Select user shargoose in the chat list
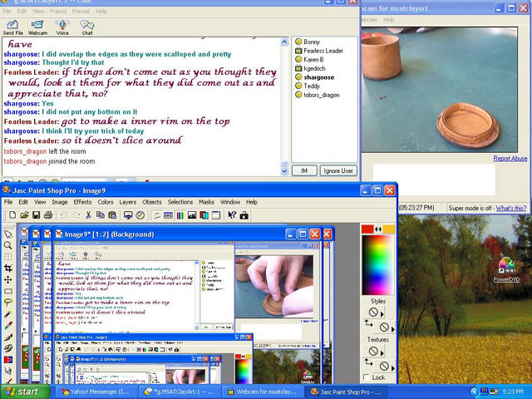The height and width of the screenshot is (399, 532). point(314,77)
